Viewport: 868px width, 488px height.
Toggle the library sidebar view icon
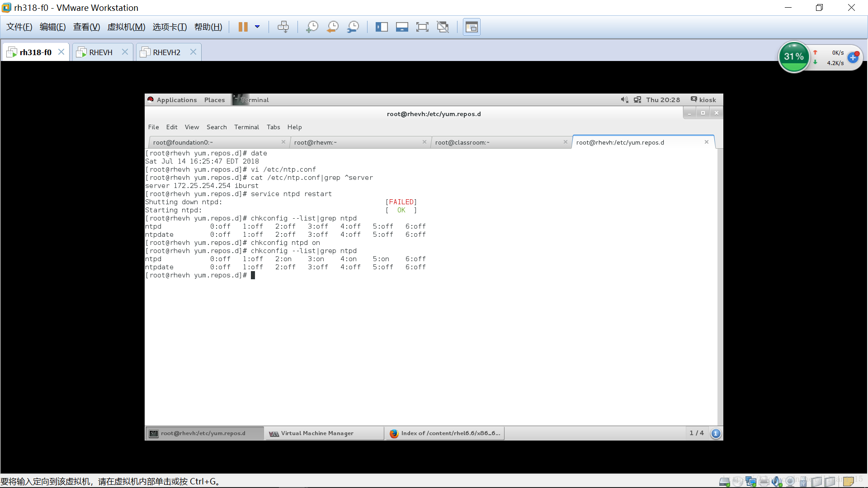[x=382, y=27]
